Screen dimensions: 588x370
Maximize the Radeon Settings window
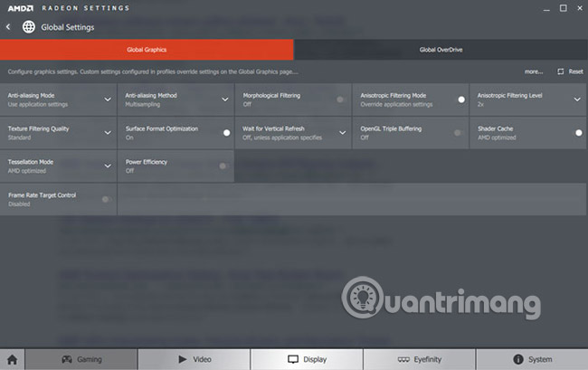564,8
